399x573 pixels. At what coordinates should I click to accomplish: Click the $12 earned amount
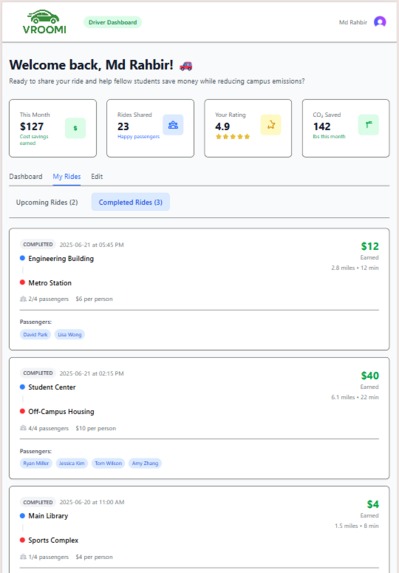[x=370, y=246]
